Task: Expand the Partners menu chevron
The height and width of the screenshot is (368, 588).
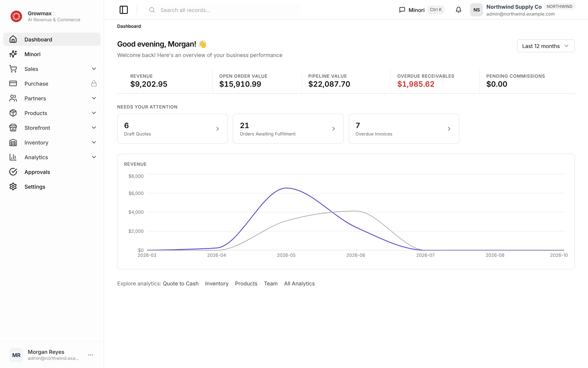Action: pos(94,98)
